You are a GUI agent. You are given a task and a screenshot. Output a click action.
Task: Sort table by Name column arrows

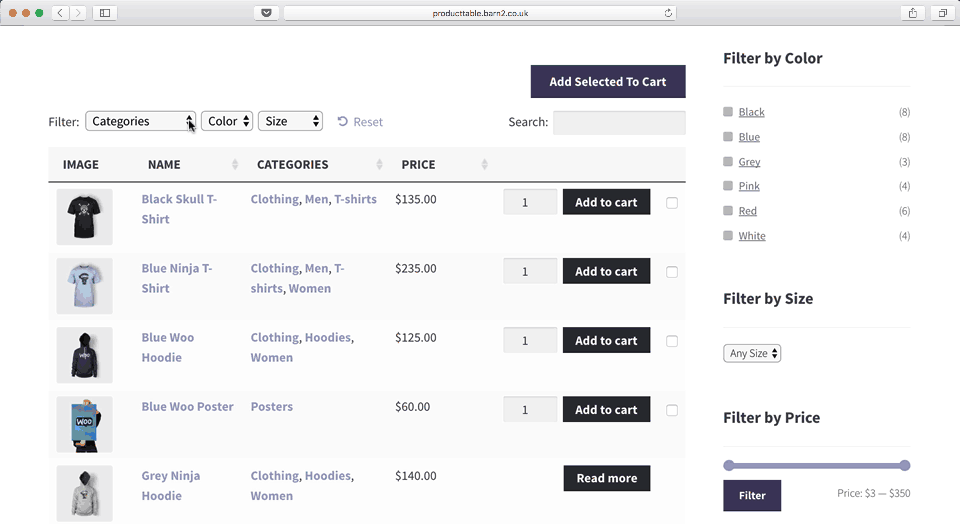(x=235, y=165)
